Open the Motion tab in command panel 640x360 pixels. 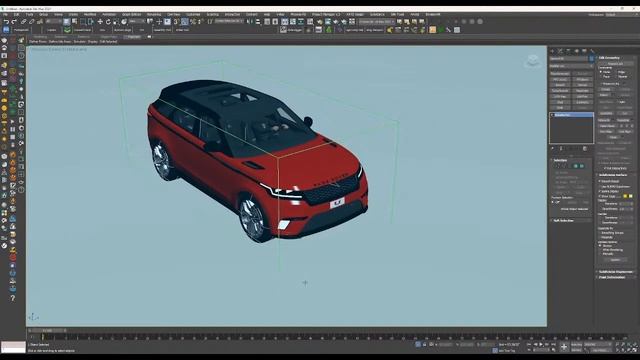click(576, 51)
